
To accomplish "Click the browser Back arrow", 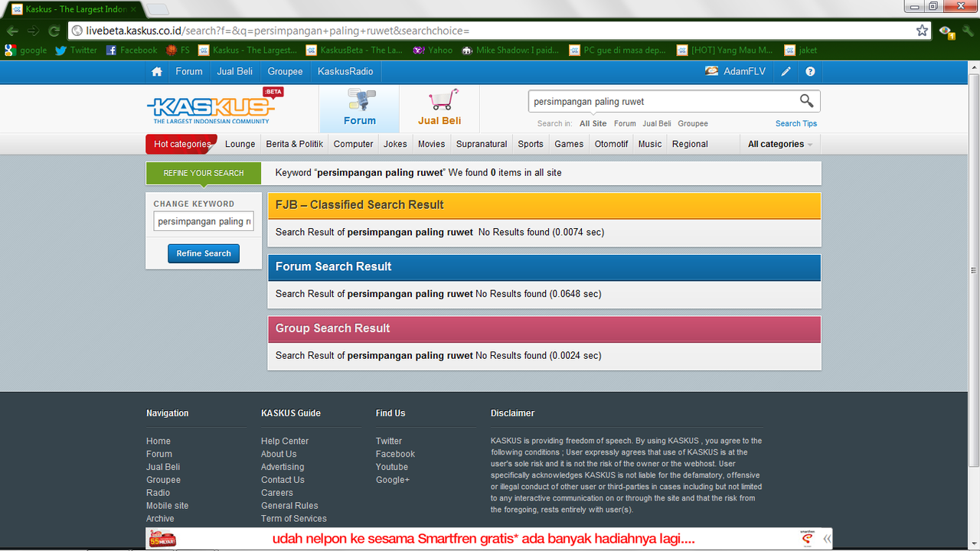I will point(13,31).
